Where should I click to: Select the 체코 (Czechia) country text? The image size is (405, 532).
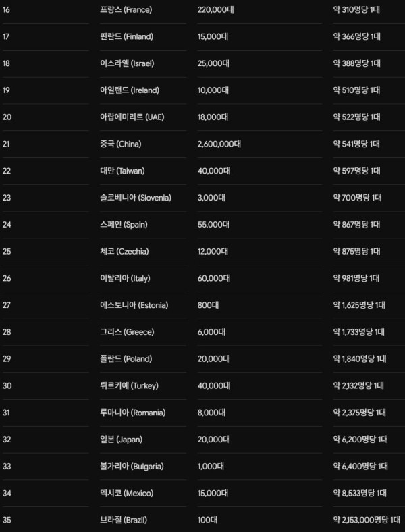[x=124, y=251]
